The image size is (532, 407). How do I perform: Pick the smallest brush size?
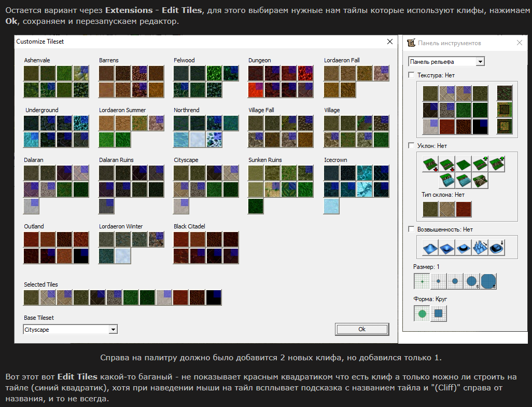[x=422, y=281]
